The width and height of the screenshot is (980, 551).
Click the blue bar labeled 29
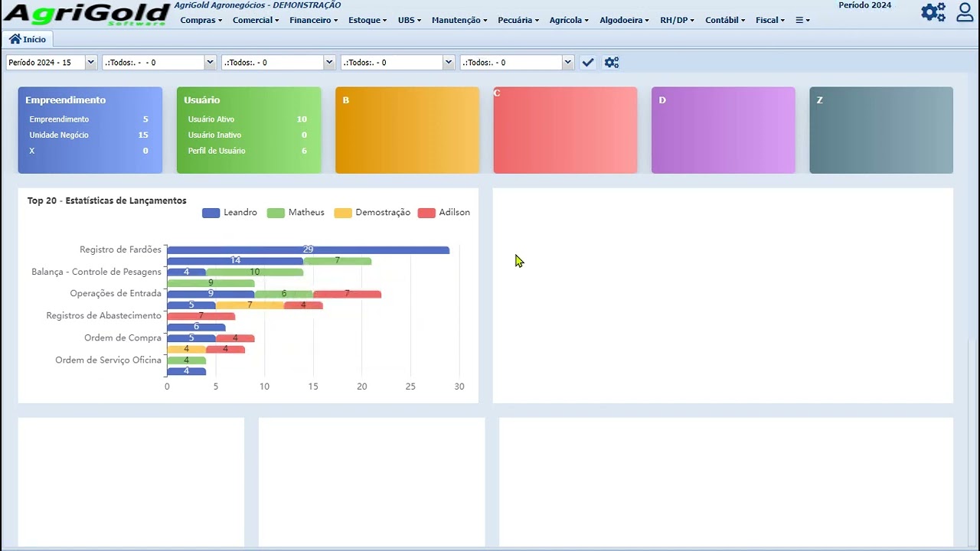(308, 250)
